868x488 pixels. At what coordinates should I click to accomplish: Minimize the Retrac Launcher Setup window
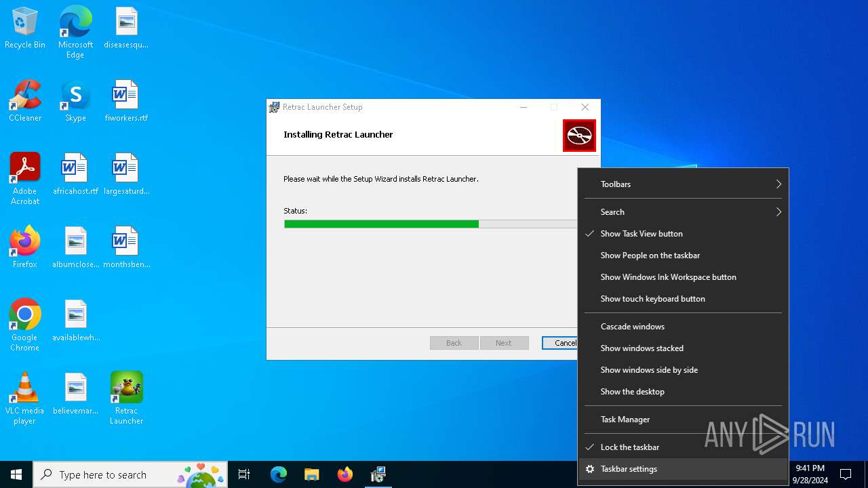[x=524, y=107]
